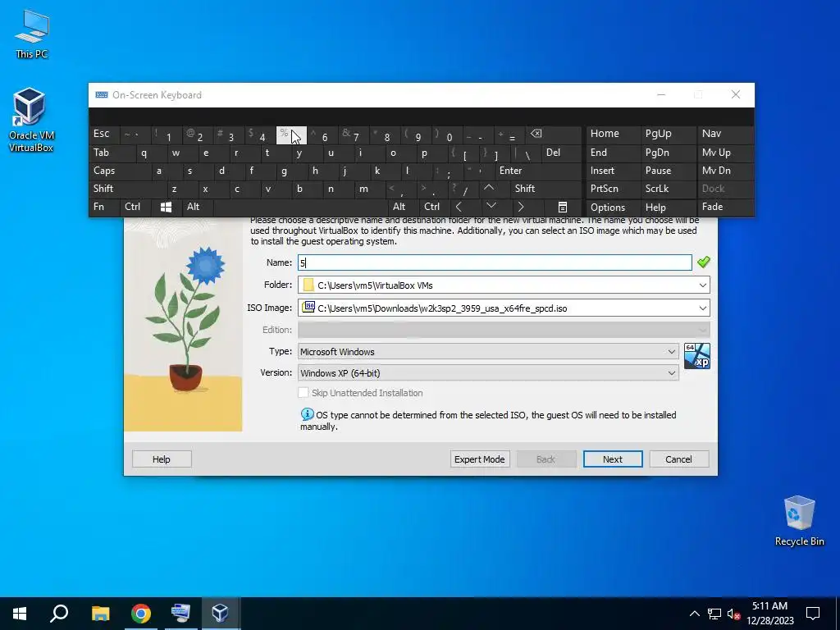Click the Mv Up key on On-Screen Keyboard
The width and height of the screenshot is (840, 630).
point(725,153)
